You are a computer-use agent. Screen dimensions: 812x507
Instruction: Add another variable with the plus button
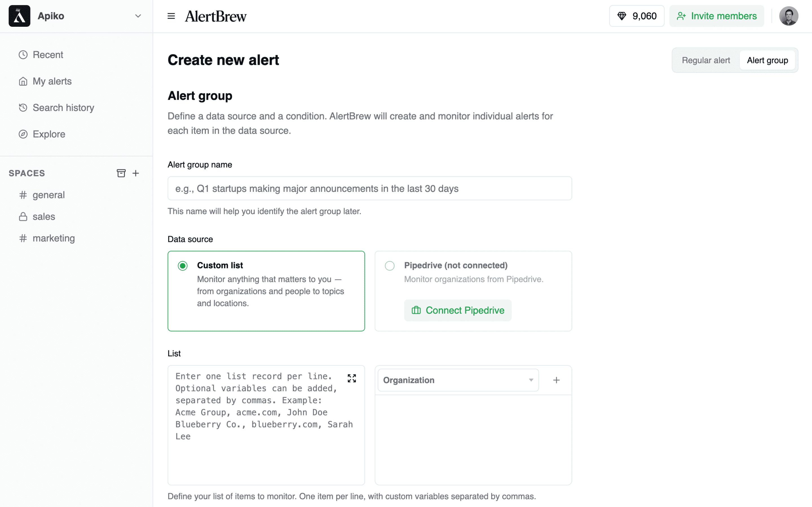click(556, 380)
